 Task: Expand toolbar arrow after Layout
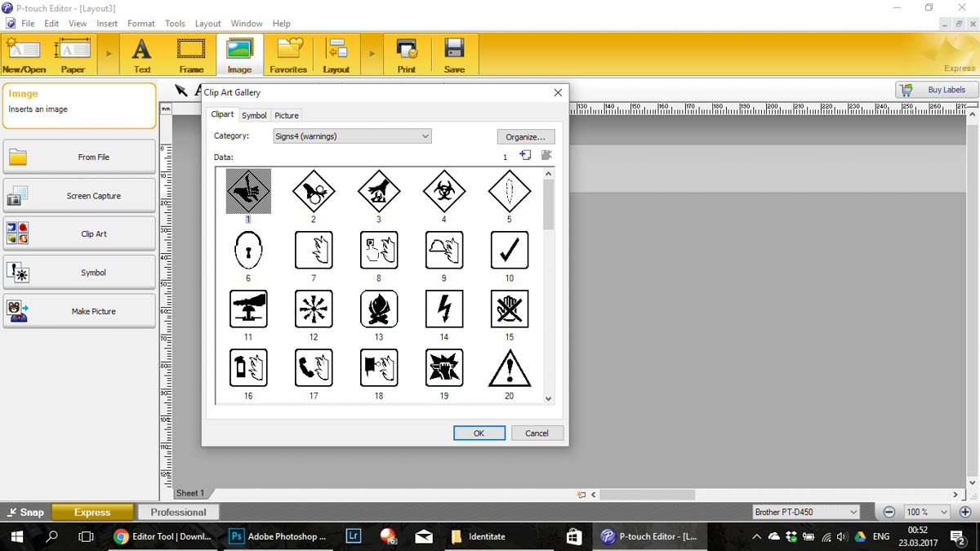pyautogui.click(x=372, y=55)
